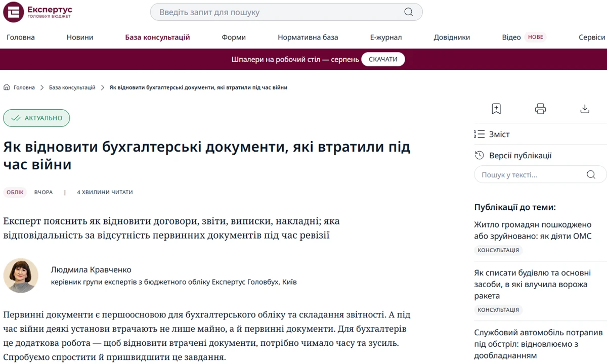The width and height of the screenshot is (607, 364).
Task: Click the НОВЕ badge next to Відео
Action: point(535,37)
